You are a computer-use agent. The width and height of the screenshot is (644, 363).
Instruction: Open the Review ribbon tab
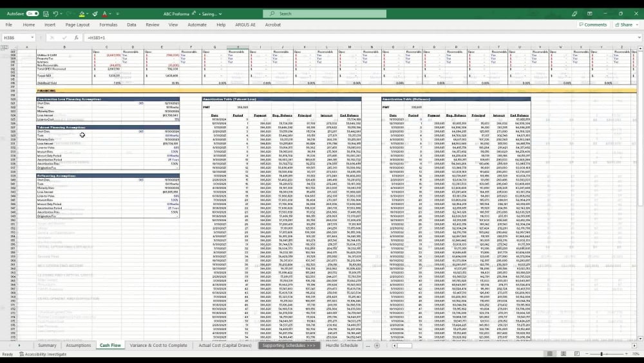[153, 25]
